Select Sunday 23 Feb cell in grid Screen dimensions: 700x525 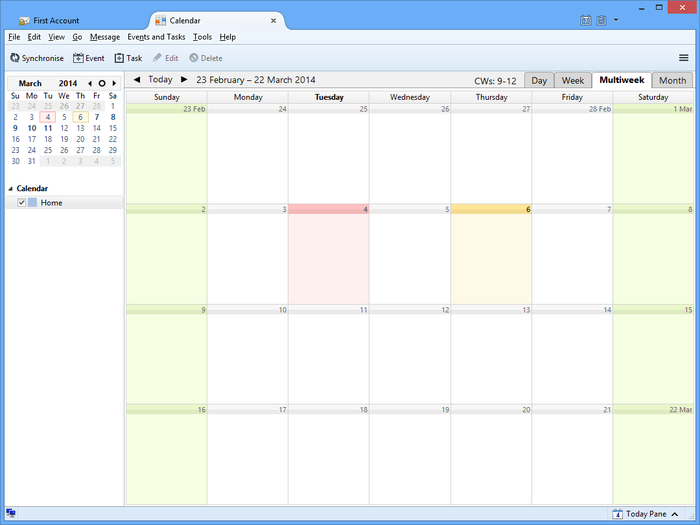pyautogui.click(x=167, y=154)
